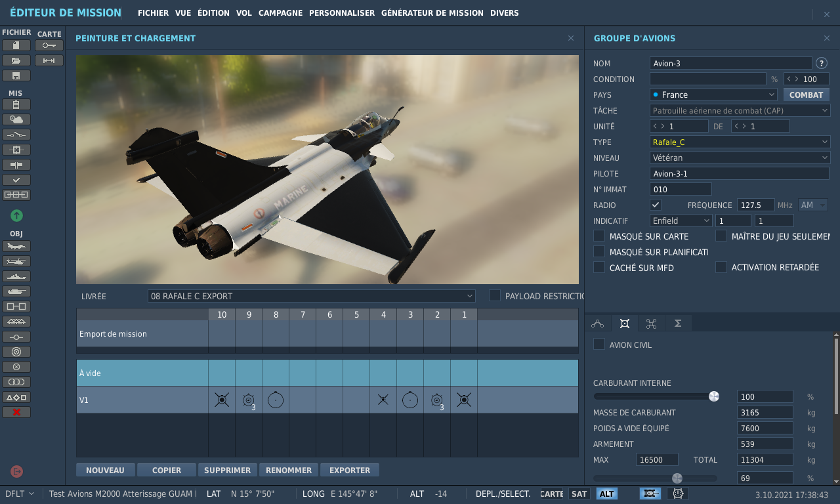840x504 pixels.
Task: Save the mission with the floppy disk icon
Action: (x=16, y=75)
